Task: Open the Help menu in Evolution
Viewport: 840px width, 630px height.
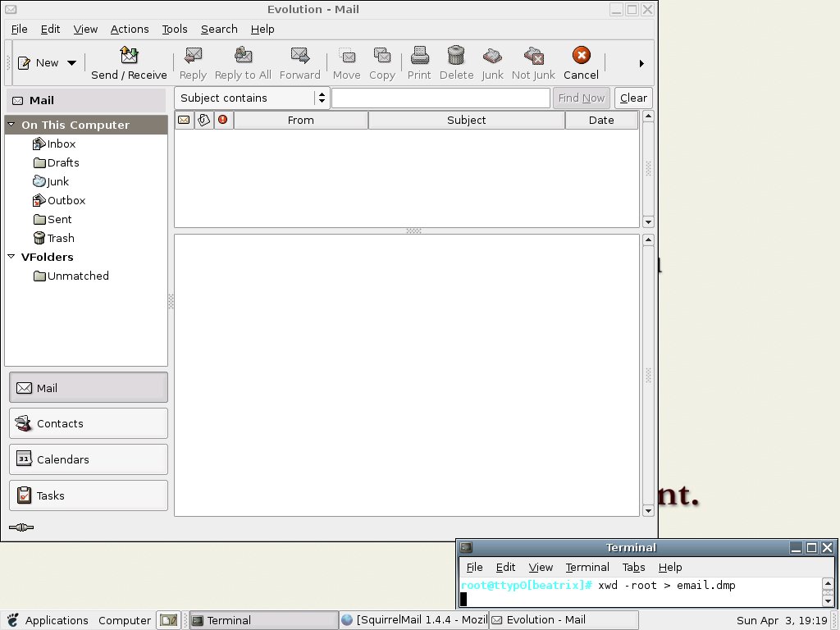Action: [262, 29]
